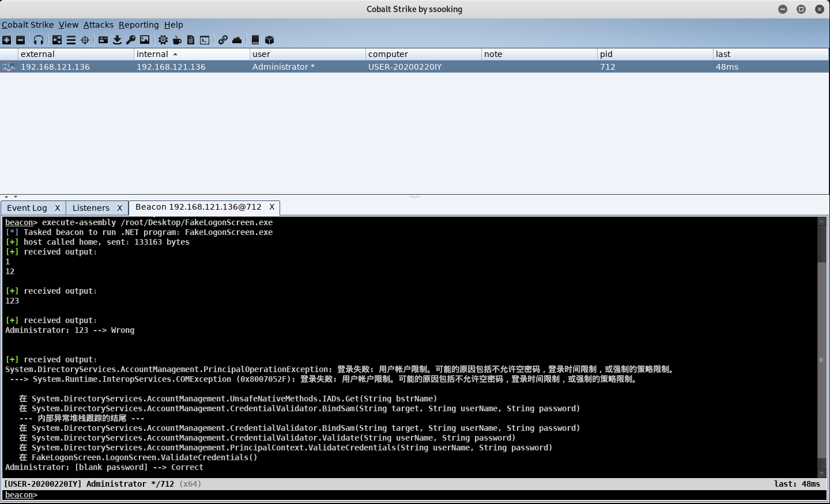The image size is (830, 504).
Task: Open Listeners via headphones icon
Action: pos(39,40)
